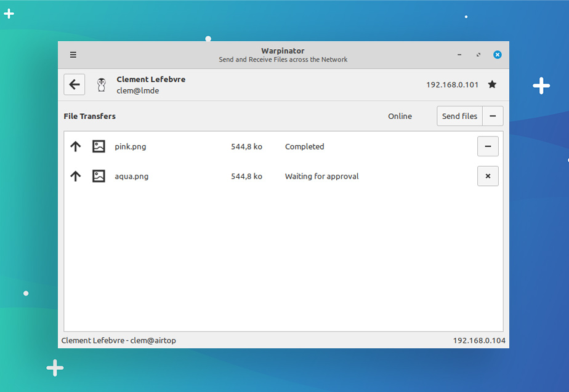The width and height of the screenshot is (569, 392).
Task: Click the upload arrow next to aqua.png
Action: point(75,176)
